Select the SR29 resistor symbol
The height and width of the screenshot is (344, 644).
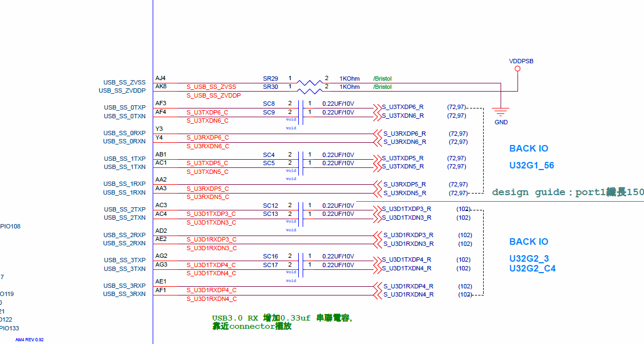tap(310, 83)
